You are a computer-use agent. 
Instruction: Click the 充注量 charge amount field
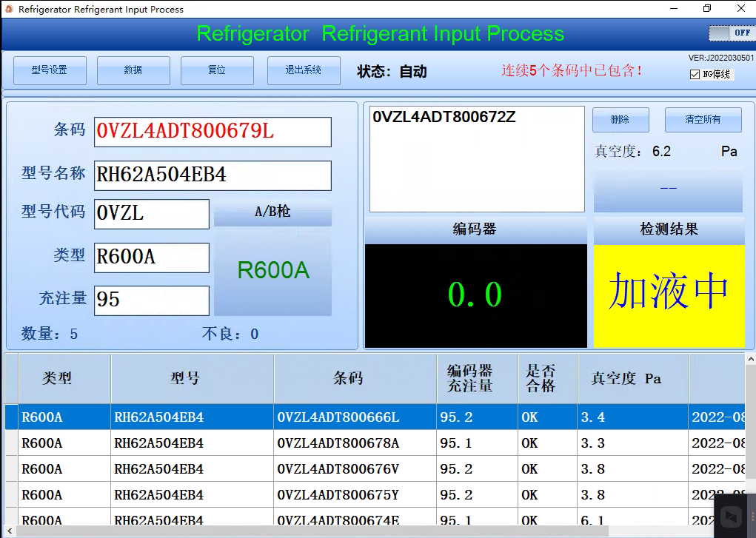tap(152, 300)
